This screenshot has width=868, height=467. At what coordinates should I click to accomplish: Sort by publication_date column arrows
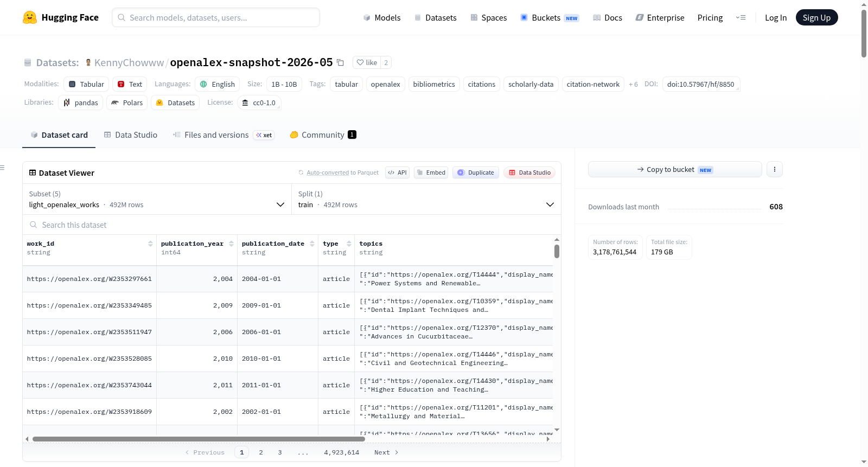point(312,244)
